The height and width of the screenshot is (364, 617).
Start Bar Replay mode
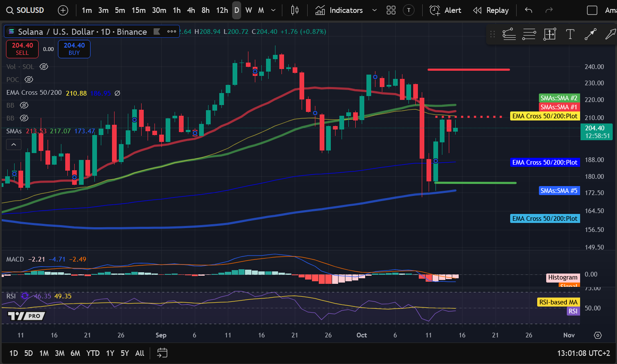coord(491,10)
